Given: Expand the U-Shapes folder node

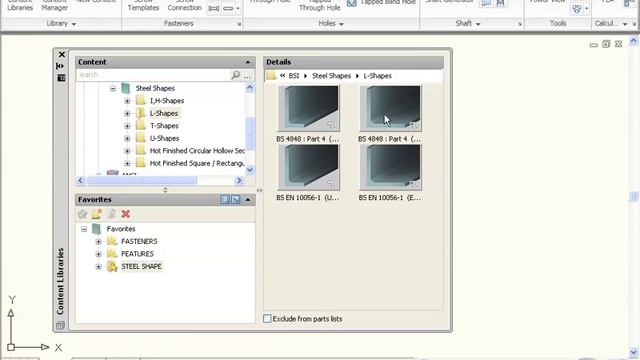Looking at the screenshot, I should [x=127, y=138].
